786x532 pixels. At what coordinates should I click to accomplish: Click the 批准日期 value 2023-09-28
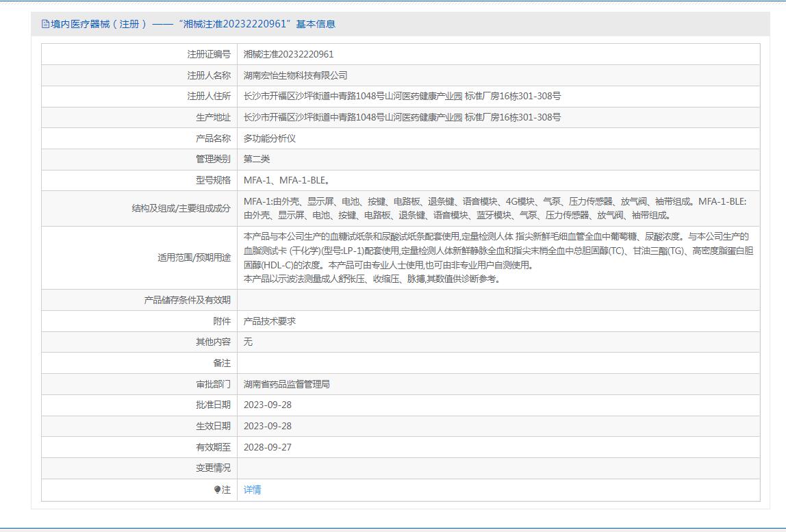[x=267, y=405]
